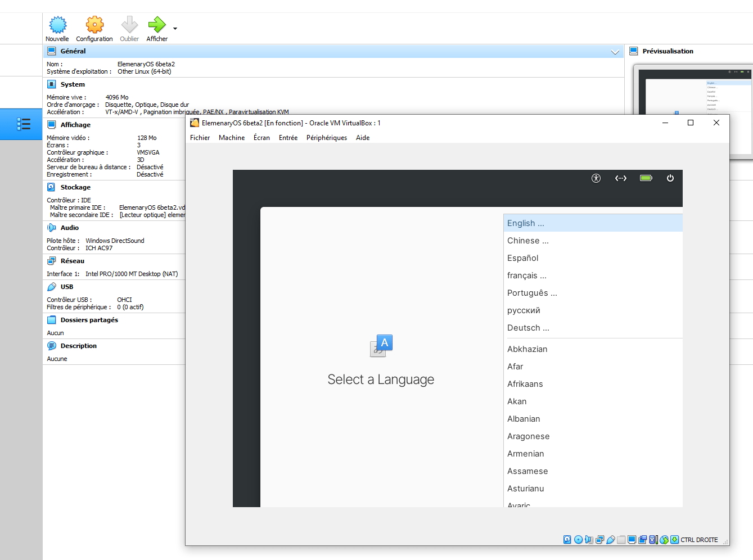Click the mouse integration status icon
753x560 pixels.
pos(664,540)
